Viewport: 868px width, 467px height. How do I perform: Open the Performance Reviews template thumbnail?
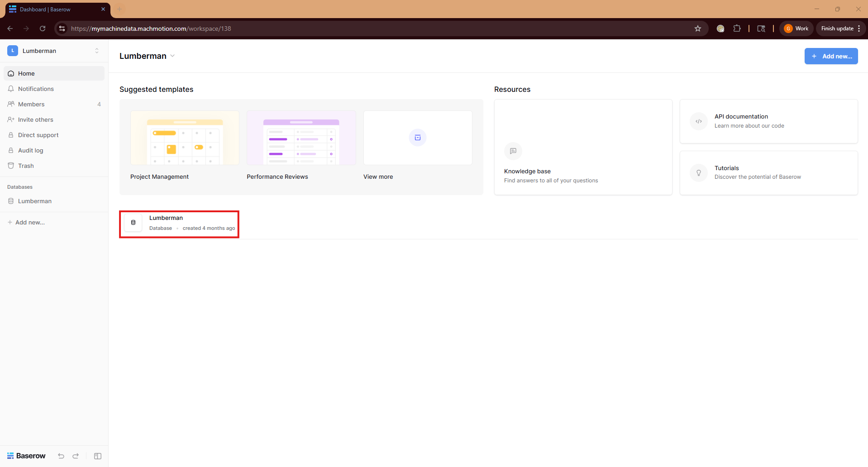click(301, 138)
